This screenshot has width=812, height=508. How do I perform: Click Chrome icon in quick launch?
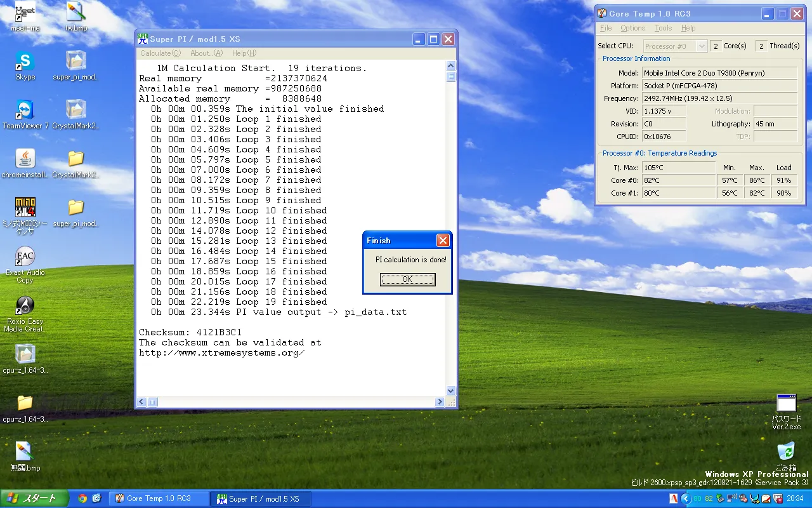(82, 498)
